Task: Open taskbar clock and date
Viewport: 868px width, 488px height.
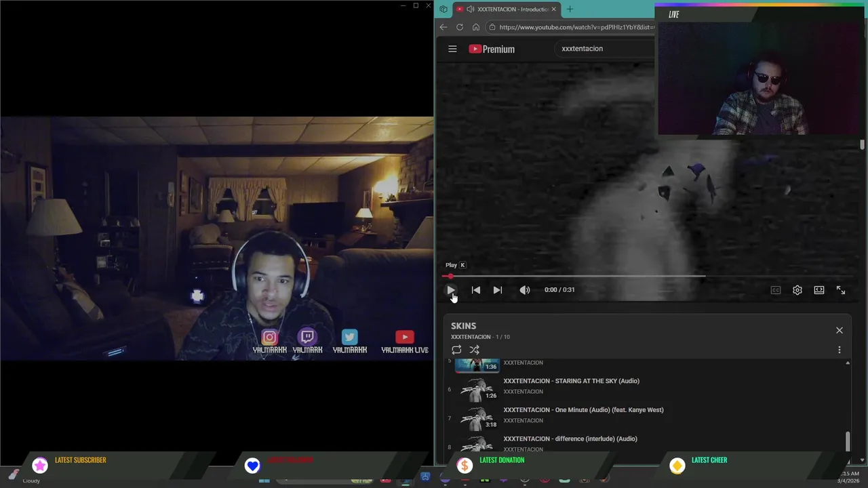Action: click(850, 477)
